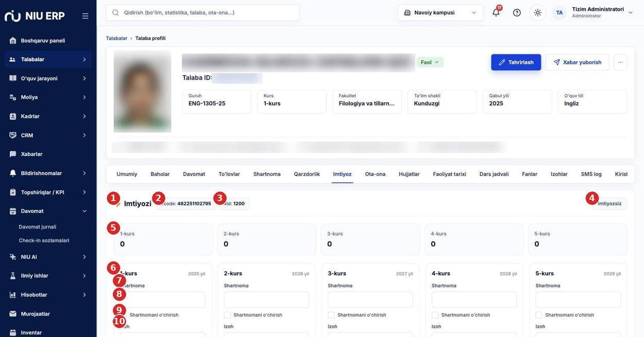Open the three-dot more actions menu

click(x=620, y=62)
